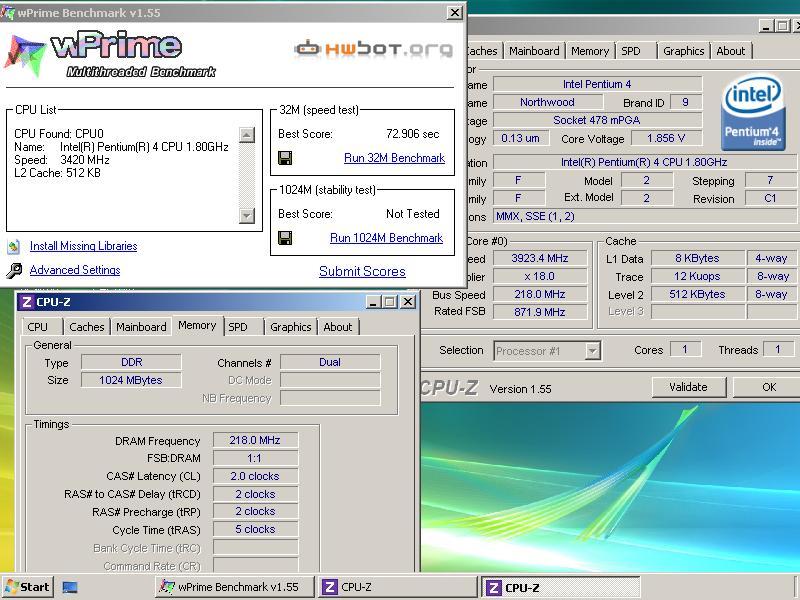Click multiplier x 18.0 value
This screenshot has width=800, height=600.
pos(540,276)
